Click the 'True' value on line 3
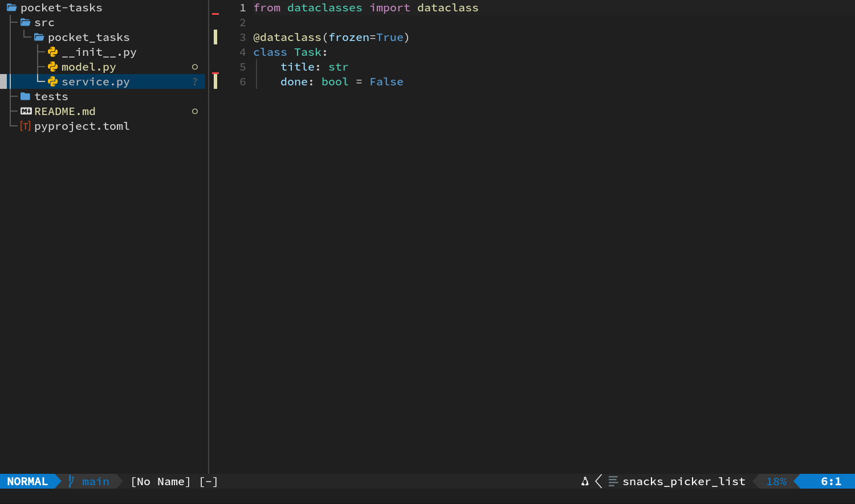 click(390, 38)
